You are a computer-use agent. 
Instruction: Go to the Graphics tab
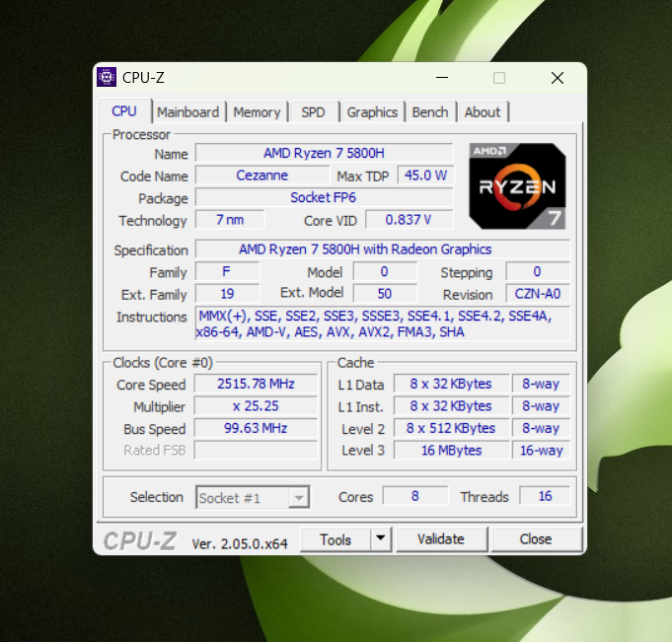click(x=372, y=112)
